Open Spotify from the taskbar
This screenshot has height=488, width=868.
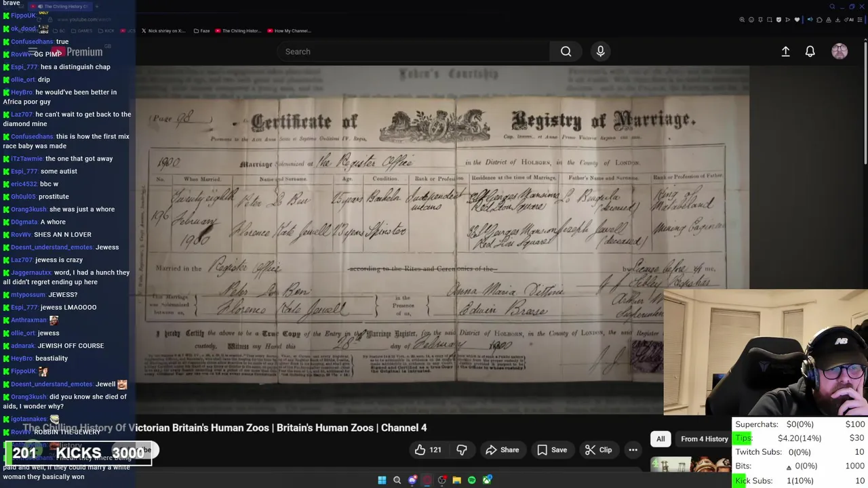tap(472, 480)
